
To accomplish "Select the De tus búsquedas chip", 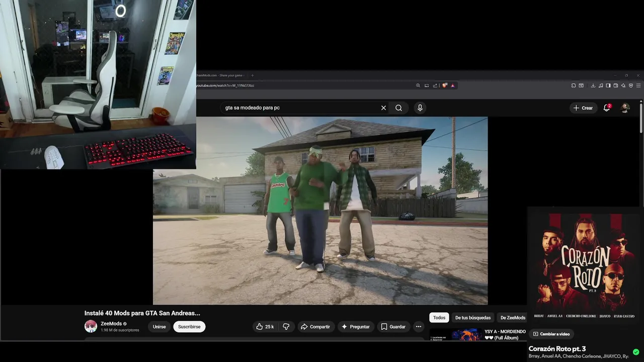I will click(473, 318).
